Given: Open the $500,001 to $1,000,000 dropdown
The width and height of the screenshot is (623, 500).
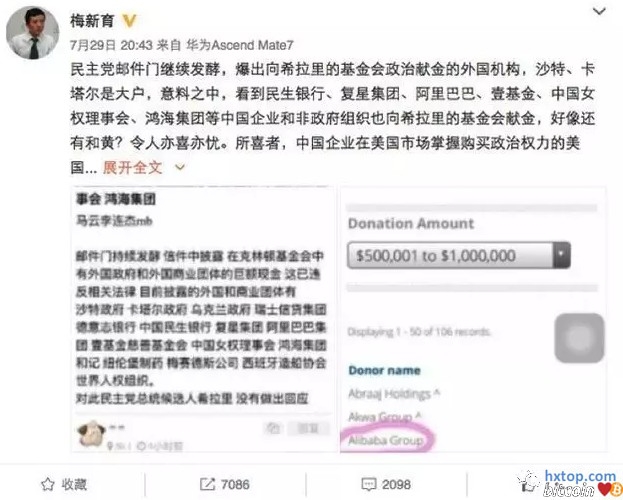Looking at the screenshot, I should pyautogui.click(x=459, y=255).
